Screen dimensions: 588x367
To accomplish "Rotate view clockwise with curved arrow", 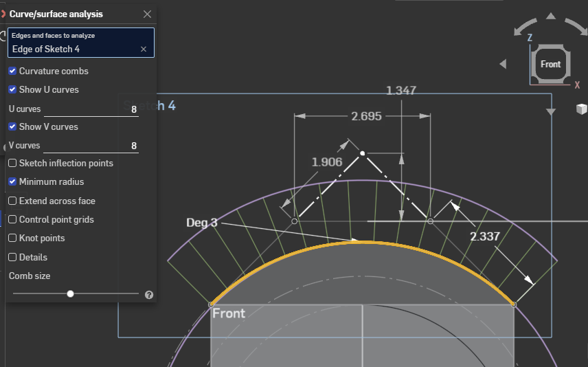I will coord(577,26).
